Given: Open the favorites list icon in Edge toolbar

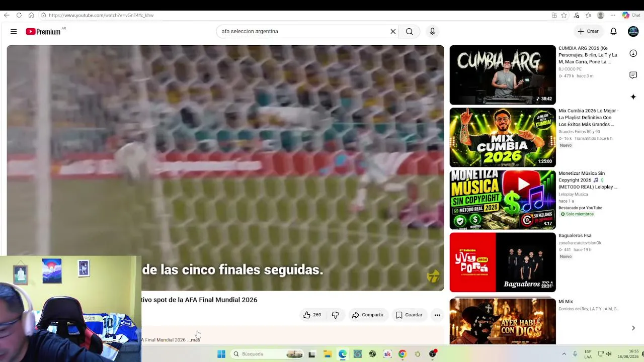Looking at the screenshot, I should point(588,15).
